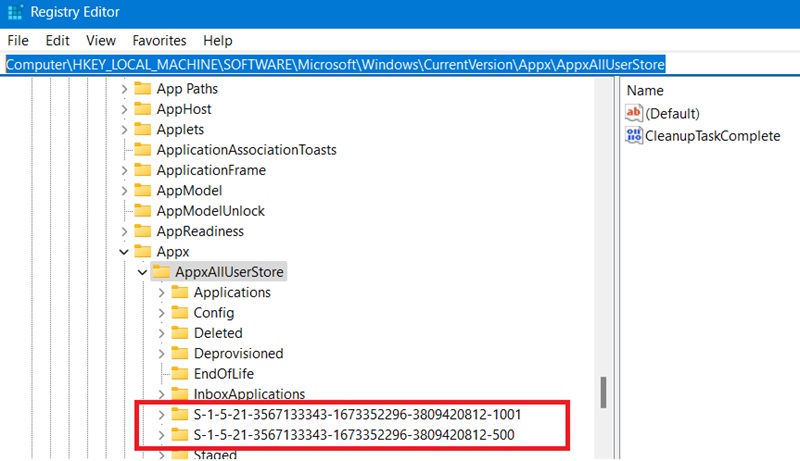Select the ApplicationAssociationToasts key
Screen dimensions: 800x461
pyautogui.click(x=246, y=150)
